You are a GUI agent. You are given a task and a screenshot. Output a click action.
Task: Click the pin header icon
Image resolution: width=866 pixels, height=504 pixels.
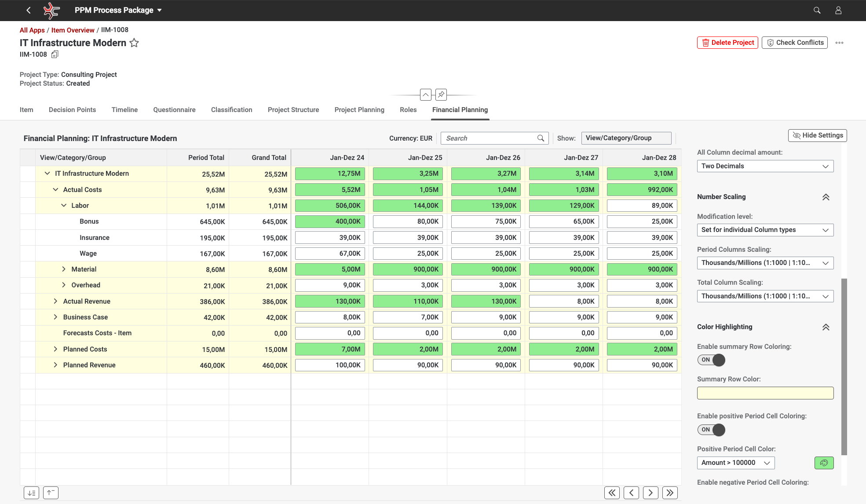(441, 94)
